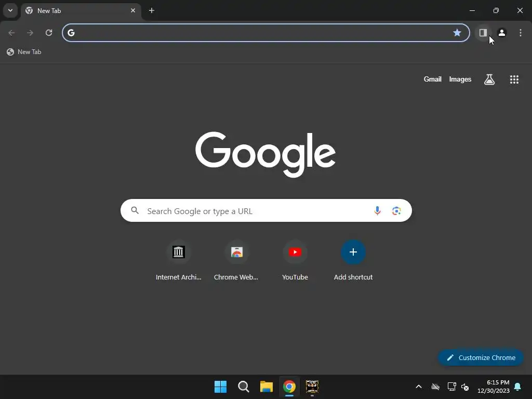Open the network display tray icon

click(x=451, y=387)
